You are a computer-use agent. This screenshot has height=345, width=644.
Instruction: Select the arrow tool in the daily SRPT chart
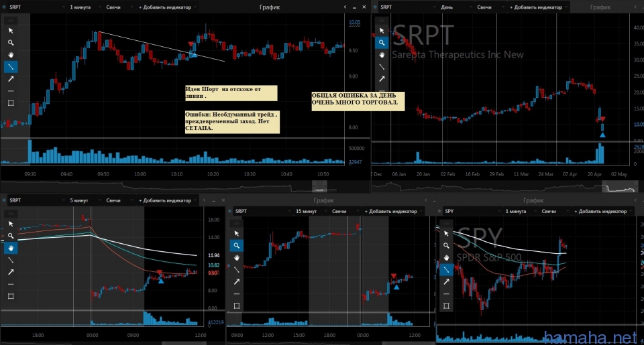[382, 79]
